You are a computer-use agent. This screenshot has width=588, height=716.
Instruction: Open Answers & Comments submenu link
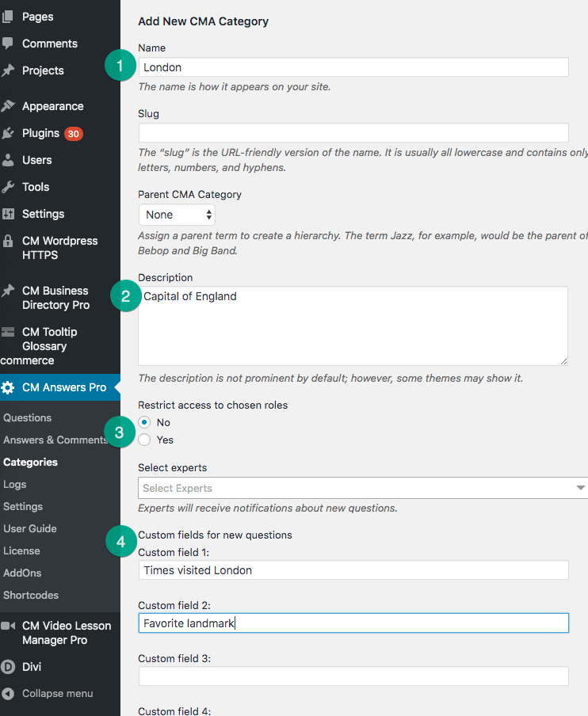coord(55,440)
